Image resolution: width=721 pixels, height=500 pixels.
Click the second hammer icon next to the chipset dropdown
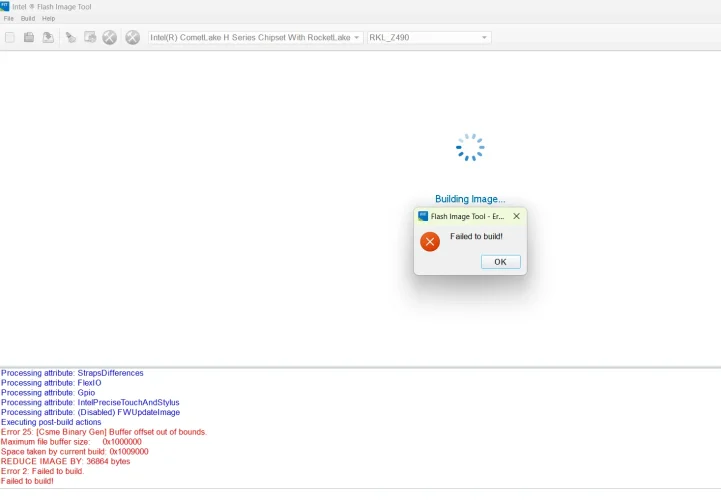click(132, 37)
